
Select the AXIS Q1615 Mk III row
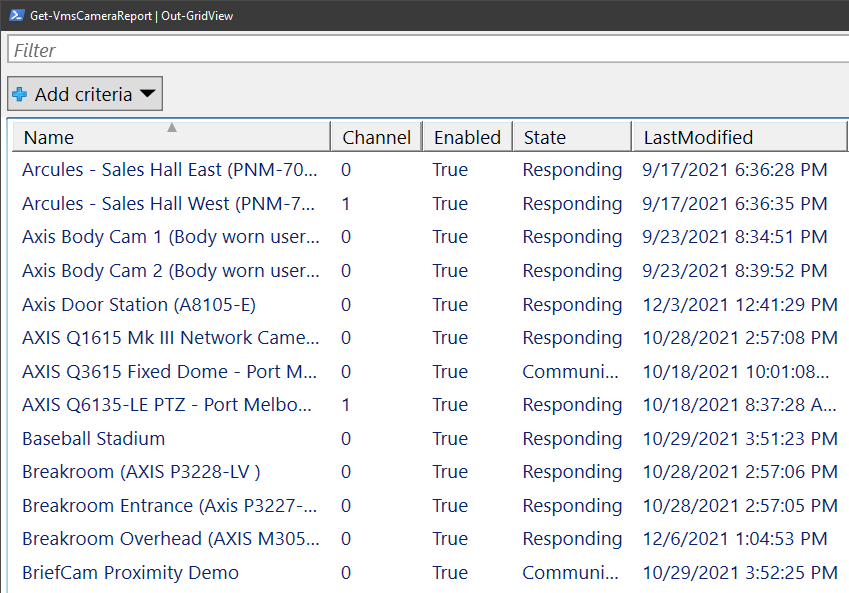430,338
